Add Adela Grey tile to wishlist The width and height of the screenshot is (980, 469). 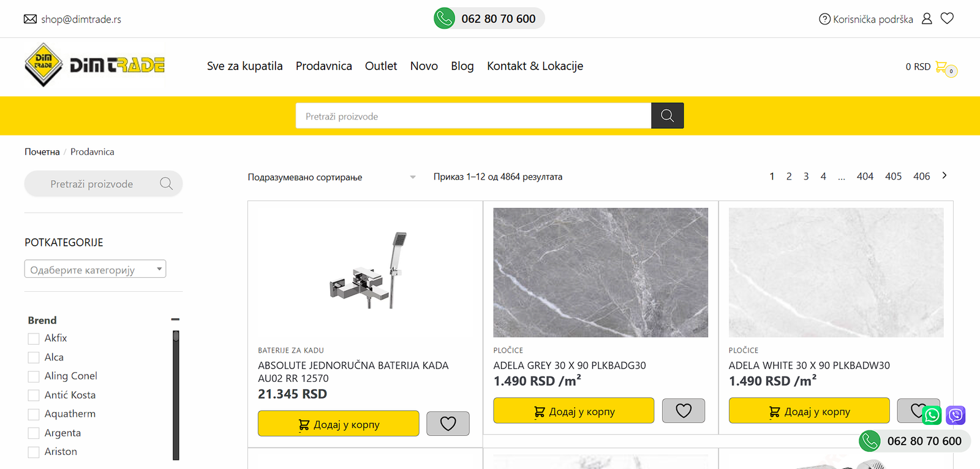(x=684, y=411)
